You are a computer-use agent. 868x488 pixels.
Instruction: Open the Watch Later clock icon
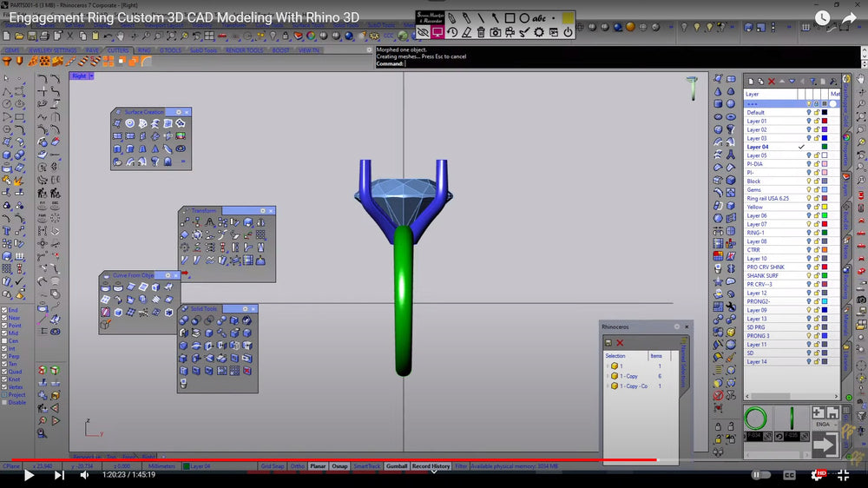(x=822, y=17)
